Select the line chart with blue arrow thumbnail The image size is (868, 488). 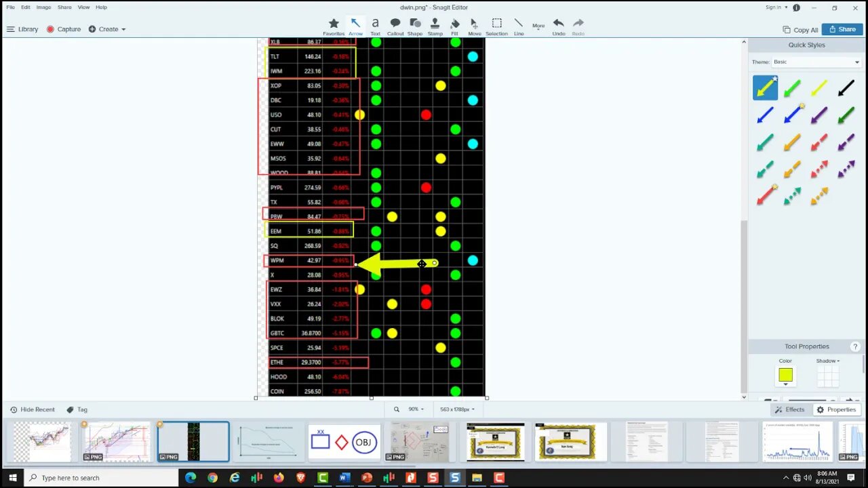[797, 442]
